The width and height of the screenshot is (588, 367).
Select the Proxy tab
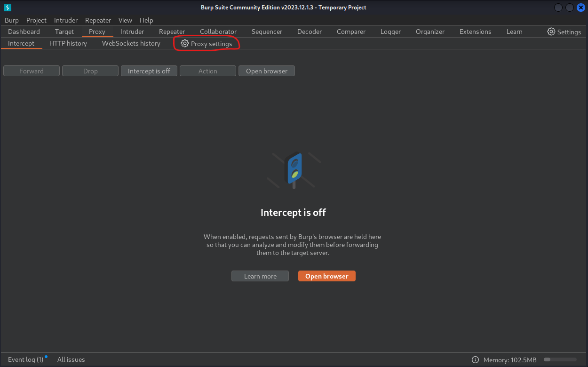coord(97,32)
